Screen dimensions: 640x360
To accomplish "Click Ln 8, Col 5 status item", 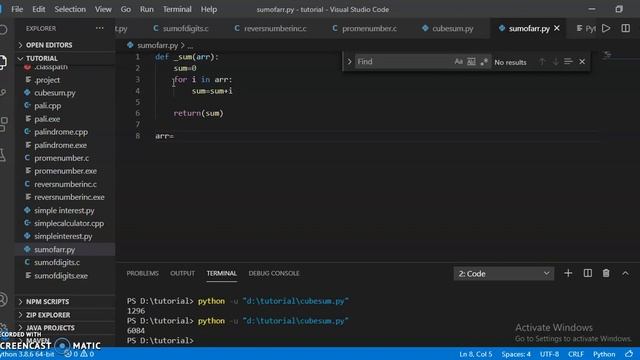I will click(476, 354).
